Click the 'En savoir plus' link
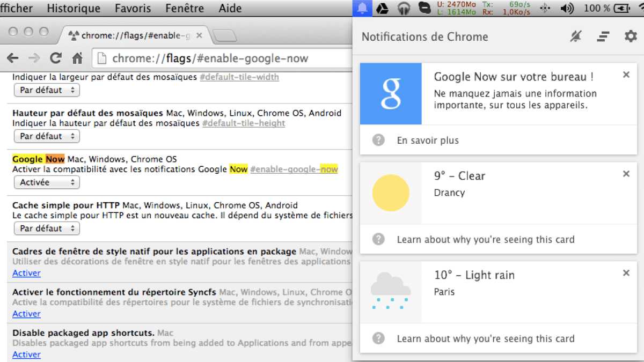644x362 pixels. (x=428, y=140)
